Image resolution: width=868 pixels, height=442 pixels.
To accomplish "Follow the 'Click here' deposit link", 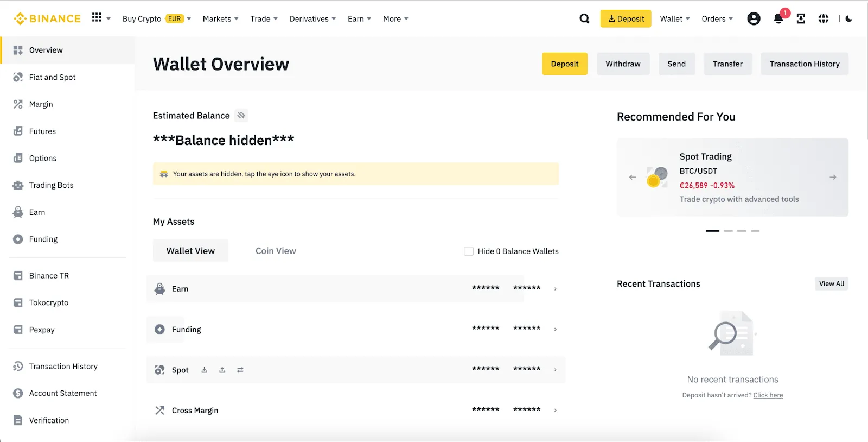I will [768, 395].
